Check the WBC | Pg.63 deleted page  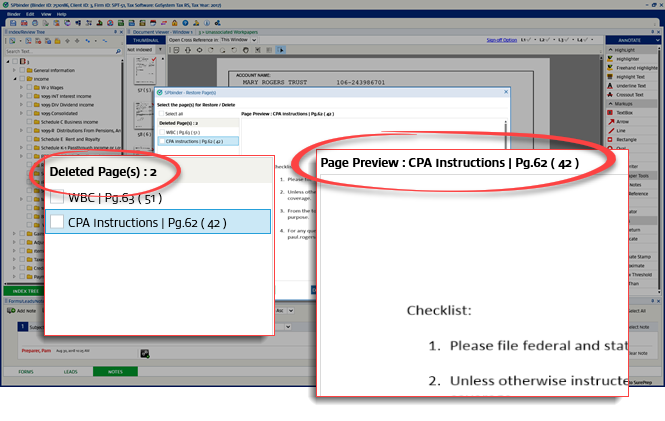[x=162, y=132]
